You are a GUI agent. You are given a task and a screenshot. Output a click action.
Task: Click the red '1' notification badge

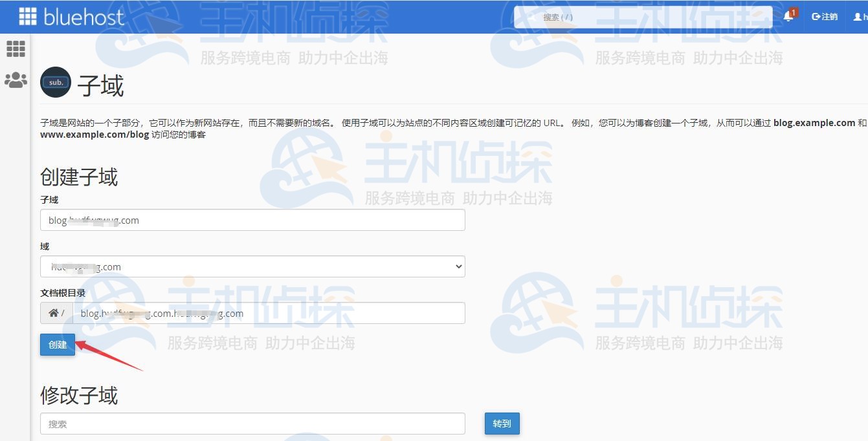792,12
